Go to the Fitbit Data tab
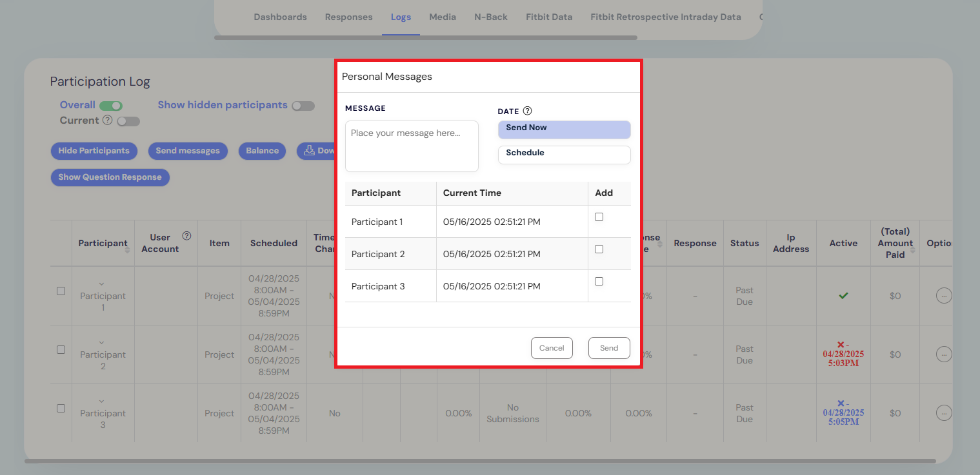The image size is (980, 475). (x=549, y=17)
